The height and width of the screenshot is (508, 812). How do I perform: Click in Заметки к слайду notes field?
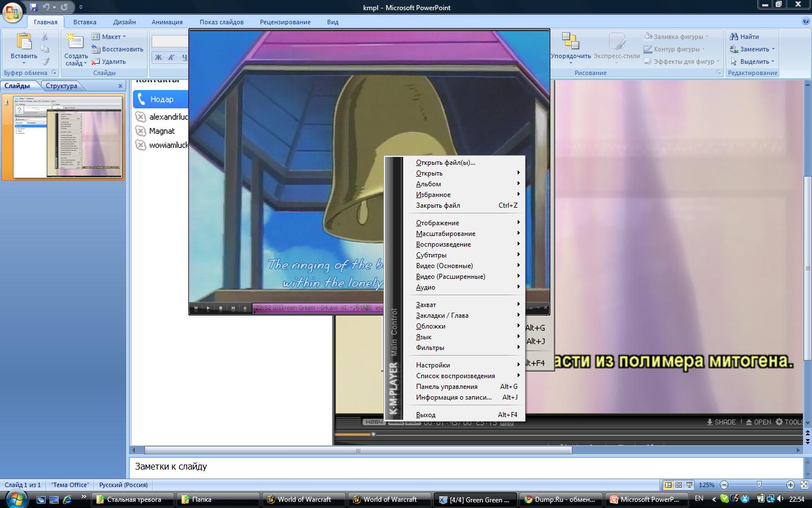[x=466, y=467]
